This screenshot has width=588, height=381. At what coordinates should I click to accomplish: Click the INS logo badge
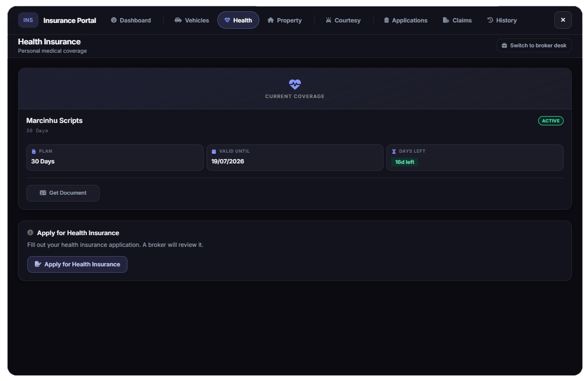click(28, 20)
